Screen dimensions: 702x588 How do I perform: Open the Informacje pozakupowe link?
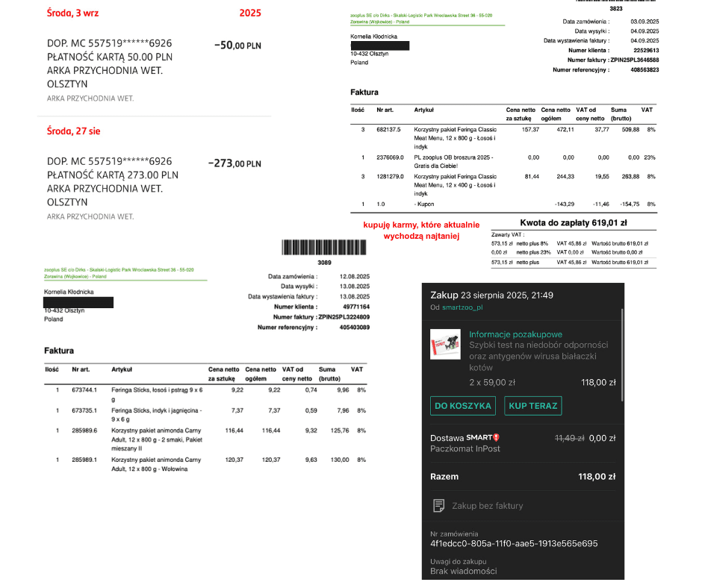coord(516,334)
